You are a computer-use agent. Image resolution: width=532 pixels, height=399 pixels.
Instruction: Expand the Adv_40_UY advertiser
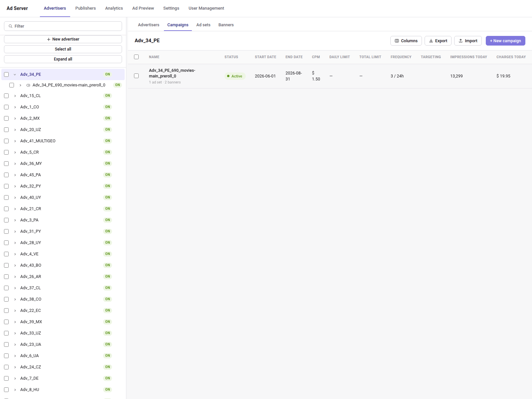(x=15, y=198)
